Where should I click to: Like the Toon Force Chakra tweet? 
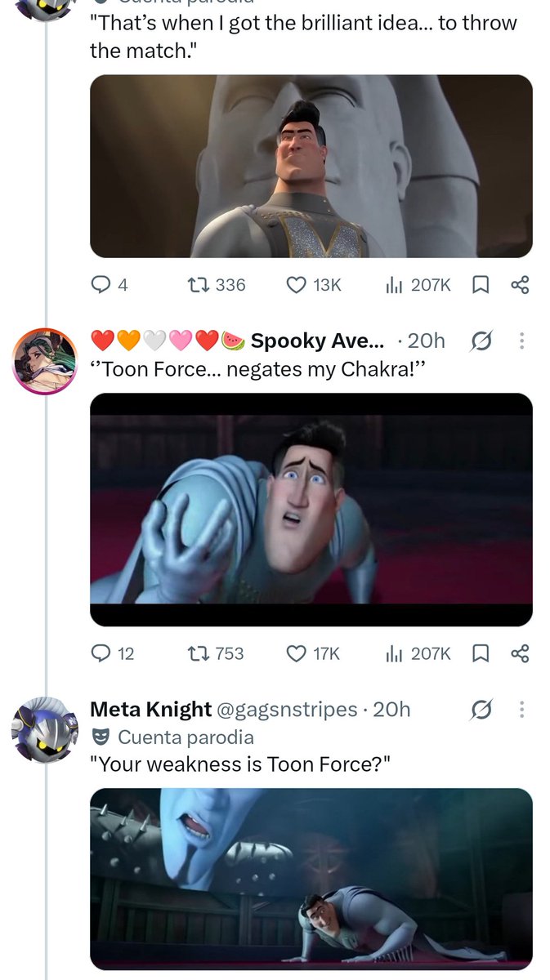313,653
